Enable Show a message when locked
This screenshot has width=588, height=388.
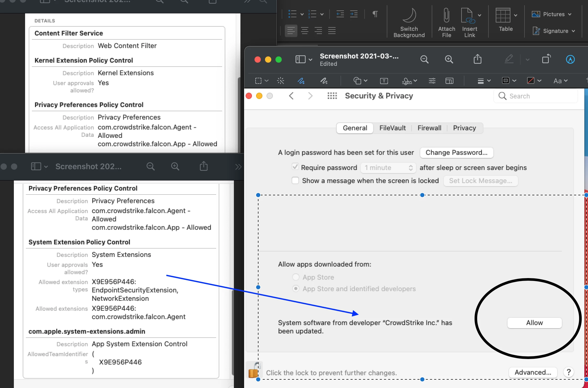click(295, 181)
